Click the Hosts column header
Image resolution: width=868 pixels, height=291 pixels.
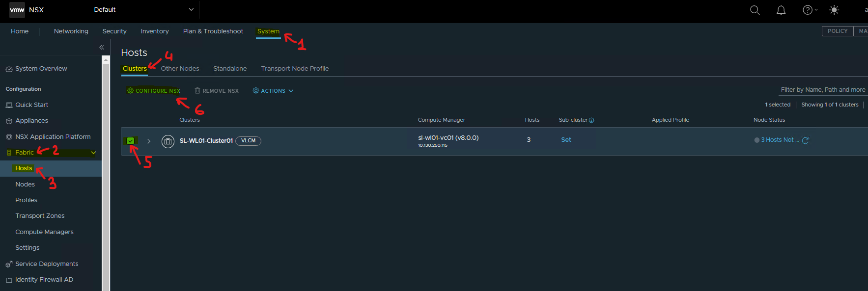click(532, 120)
